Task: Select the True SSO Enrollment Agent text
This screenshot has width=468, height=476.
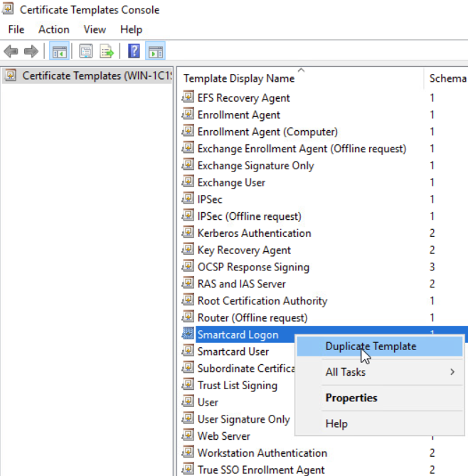Action: [x=261, y=470]
